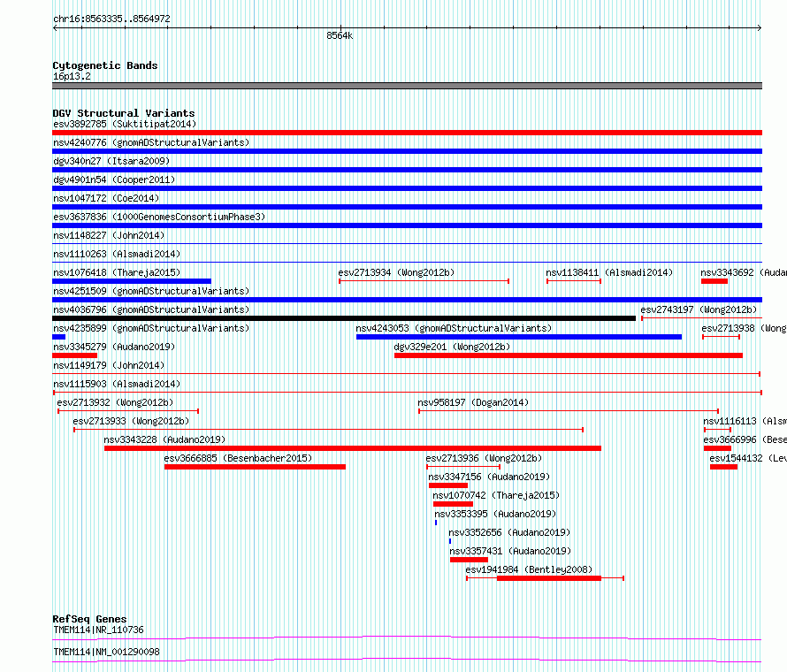Select the red nsv3343228 variant bar
The image size is (787, 672).
(x=352, y=448)
